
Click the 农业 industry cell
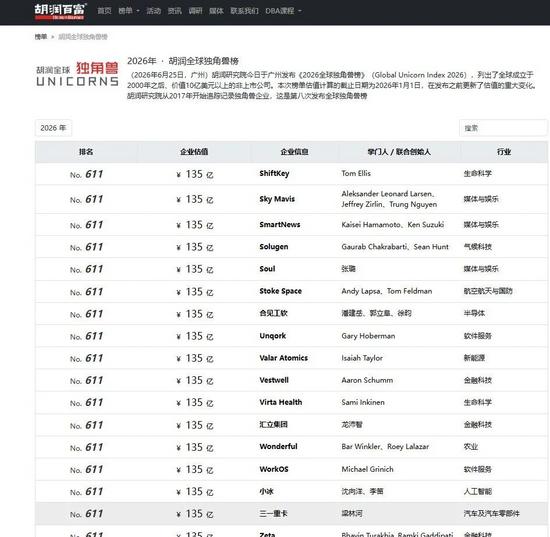(x=471, y=447)
